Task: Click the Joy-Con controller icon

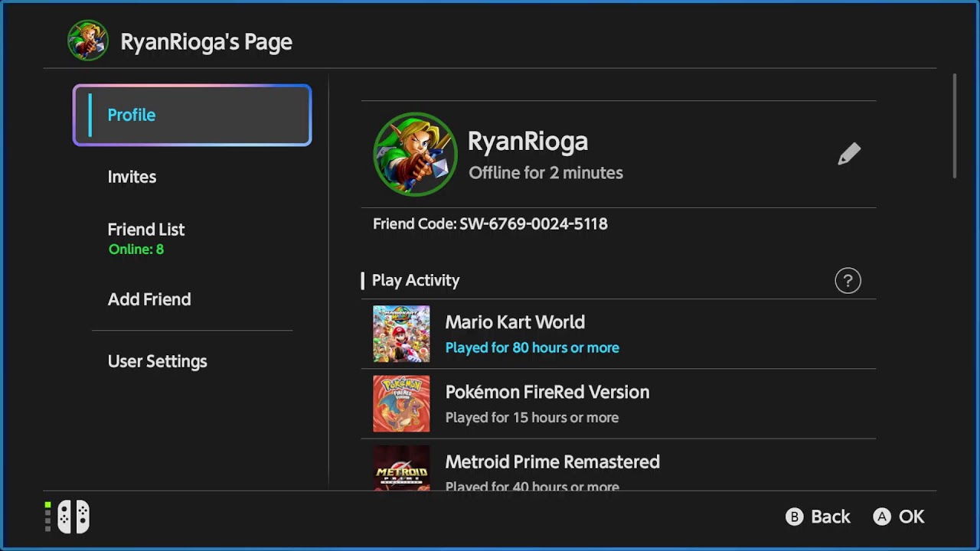Action: point(73,517)
